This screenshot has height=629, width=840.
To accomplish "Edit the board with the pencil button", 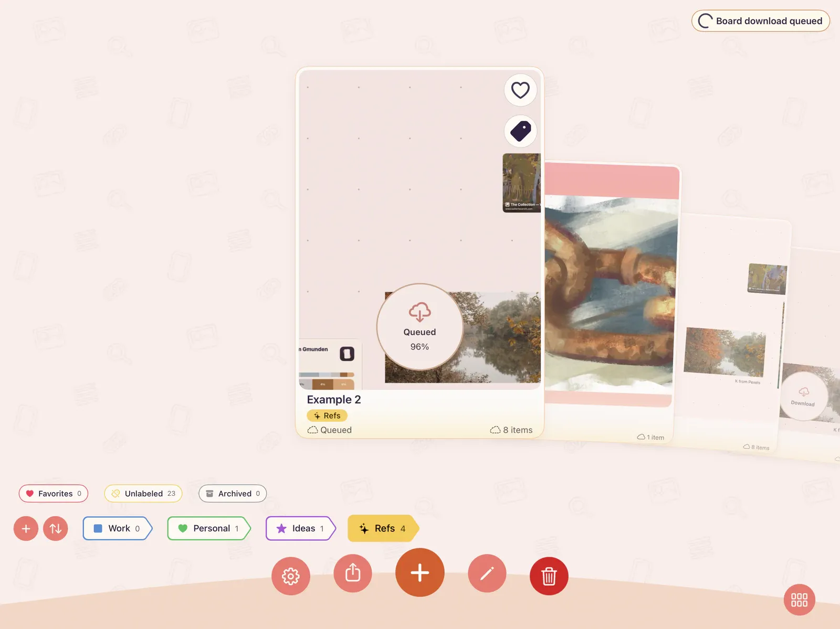I will pyautogui.click(x=487, y=573).
